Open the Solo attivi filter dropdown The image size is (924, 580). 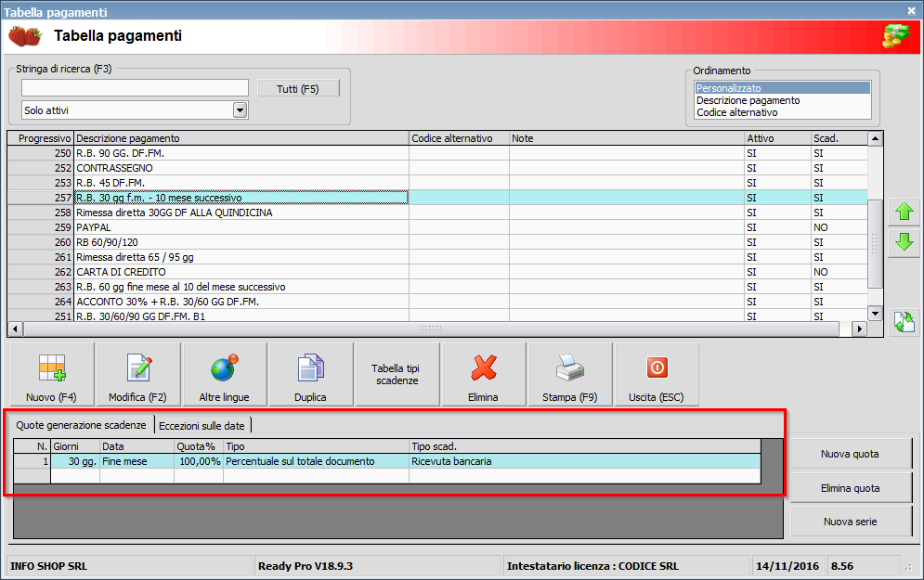(240, 110)
